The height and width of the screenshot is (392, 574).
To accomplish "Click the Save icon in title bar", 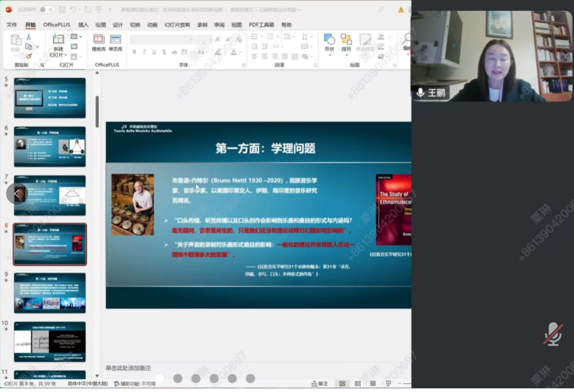I will tap(62, 10).
